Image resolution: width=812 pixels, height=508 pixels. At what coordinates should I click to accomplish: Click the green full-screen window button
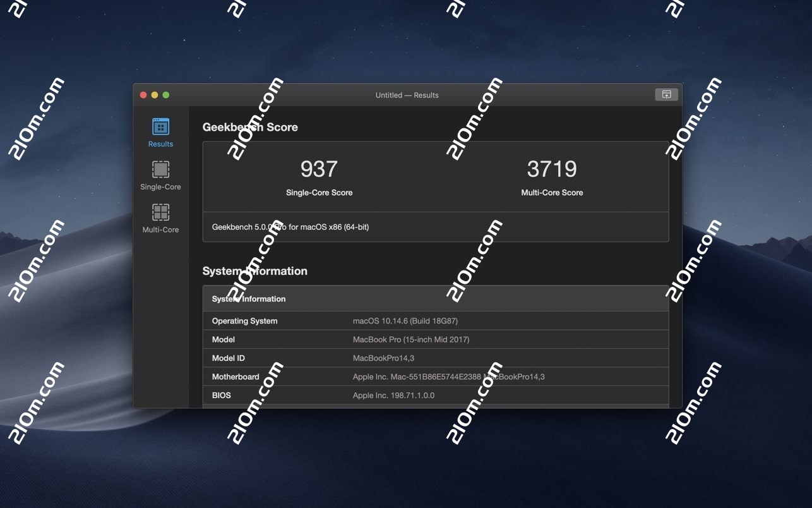166,95
